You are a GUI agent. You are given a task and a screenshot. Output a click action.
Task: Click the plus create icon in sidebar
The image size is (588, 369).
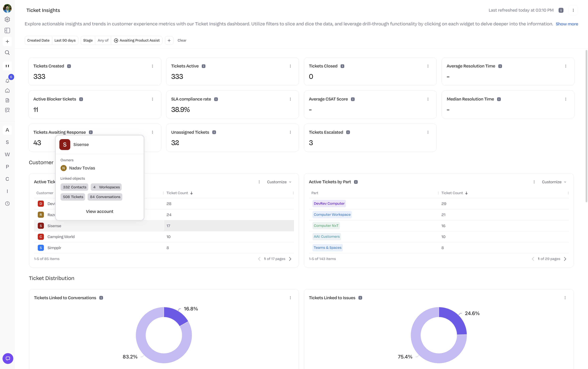click(7, 42)
